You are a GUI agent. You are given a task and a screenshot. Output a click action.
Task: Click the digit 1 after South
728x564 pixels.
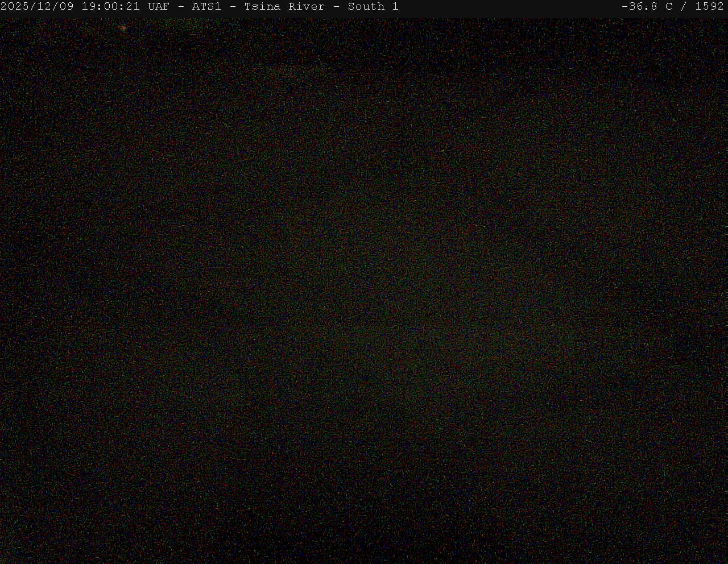[x=395, y=7]
